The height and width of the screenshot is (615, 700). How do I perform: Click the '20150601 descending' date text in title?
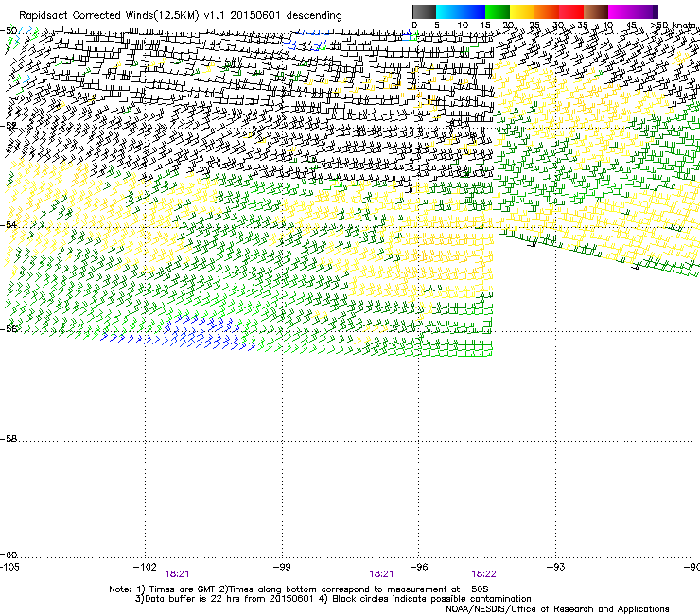pos(286,16)
